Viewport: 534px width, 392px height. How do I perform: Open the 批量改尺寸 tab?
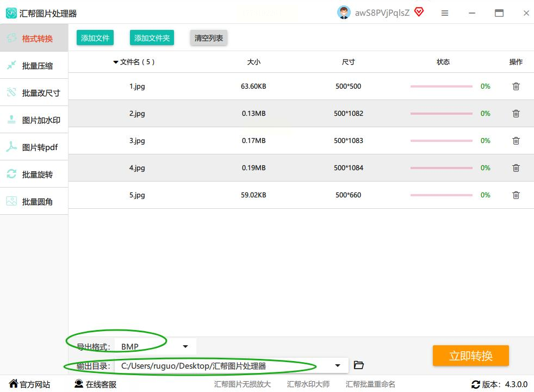pos(34,92)
